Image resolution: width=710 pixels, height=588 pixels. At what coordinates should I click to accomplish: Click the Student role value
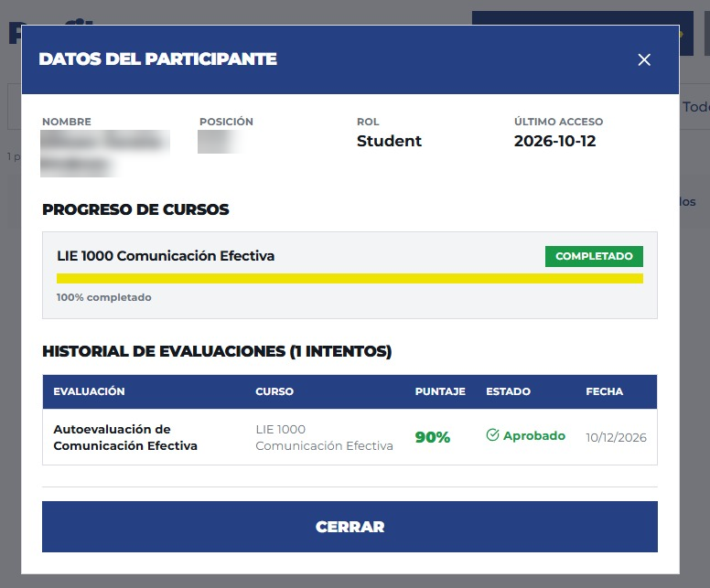389,141
